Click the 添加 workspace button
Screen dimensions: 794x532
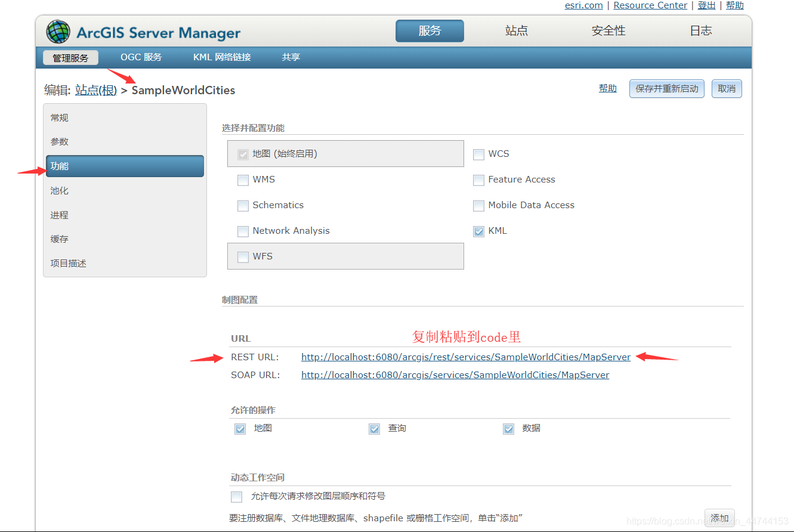tap(719, 518)
